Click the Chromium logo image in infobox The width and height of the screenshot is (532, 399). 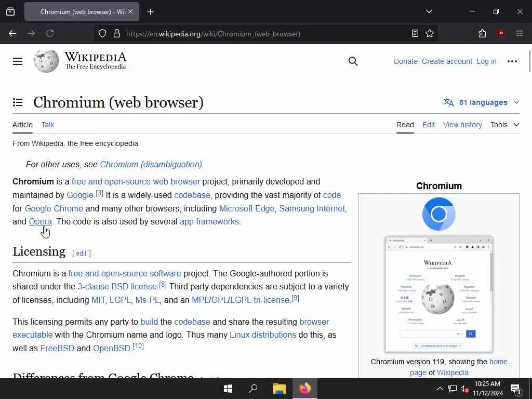pos(438,214)
